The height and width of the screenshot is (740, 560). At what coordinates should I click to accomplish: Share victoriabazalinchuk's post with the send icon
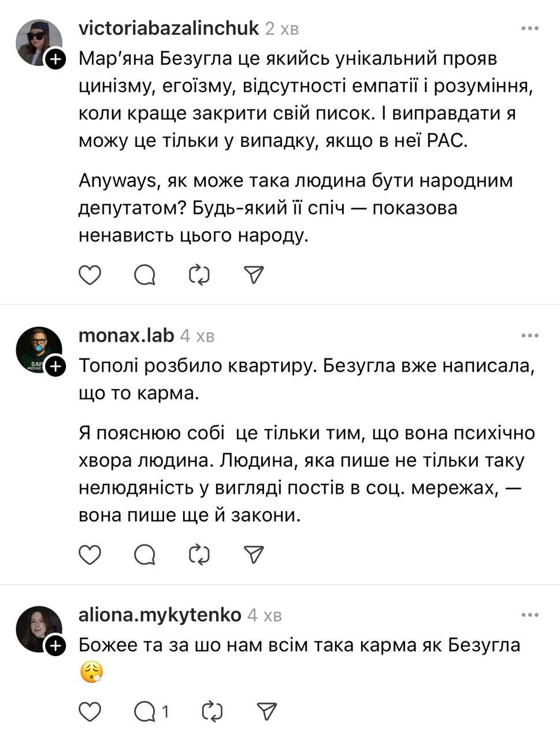point(254,275)
